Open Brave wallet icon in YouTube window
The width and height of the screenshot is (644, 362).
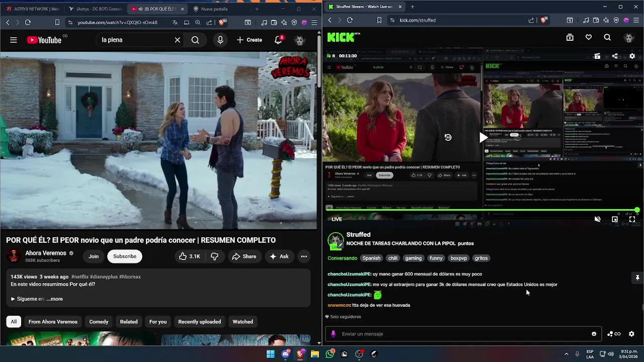point(274,22)
